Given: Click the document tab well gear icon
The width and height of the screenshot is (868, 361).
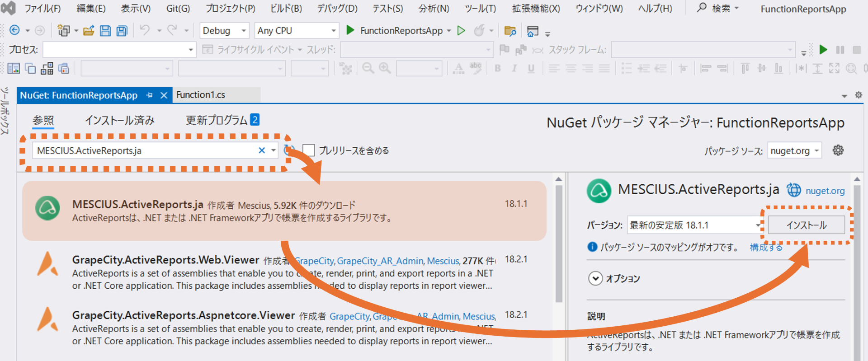Looking at the screenshot, I should click(x=859, y=95).
